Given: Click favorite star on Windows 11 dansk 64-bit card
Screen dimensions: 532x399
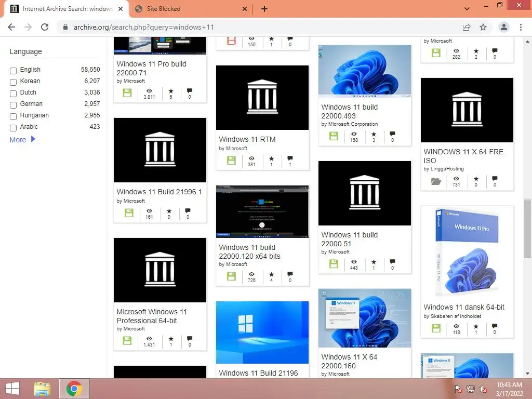Looking at the screenshot, I should (x=476, y=326).
